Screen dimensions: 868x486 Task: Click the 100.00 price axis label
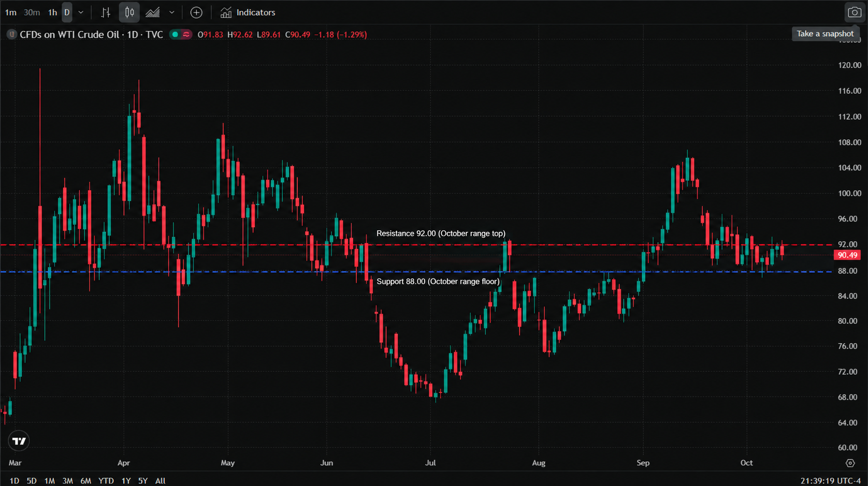coord(849,194)
